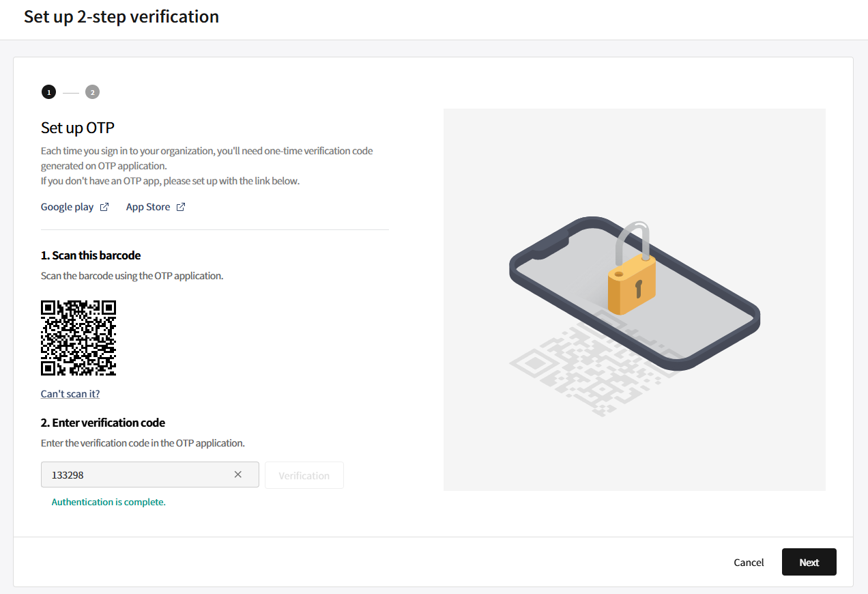This screenshot has height=594, width=868.
Task: Click the phone frame illustration
Action: (x=635, y=294)
